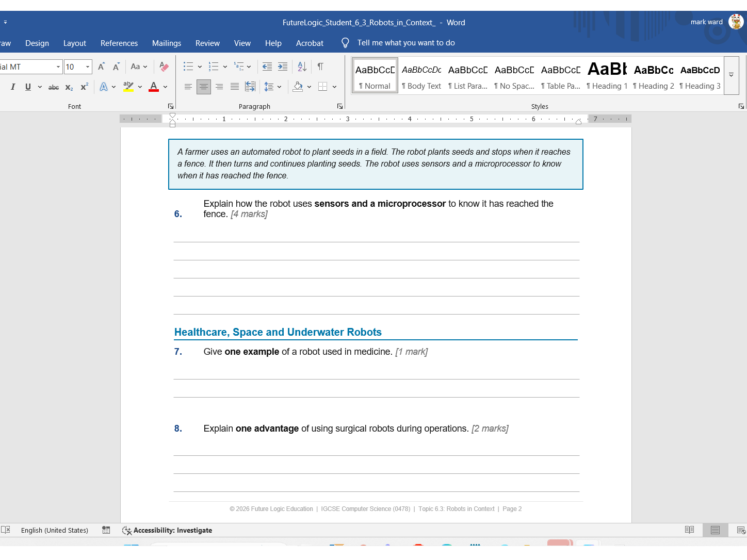Toggle bullet list formatting
This screenshot has height=560, width=747.
click(x=188, y=67)
